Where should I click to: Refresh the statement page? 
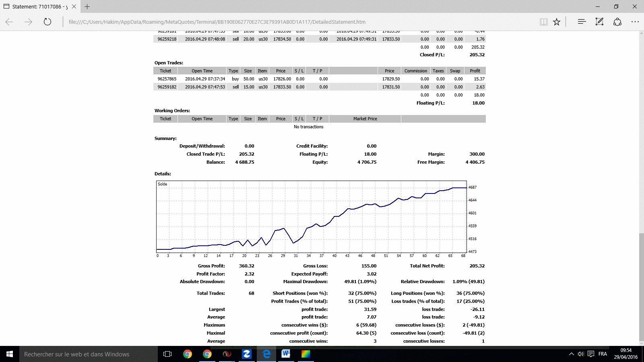point(47,22)
